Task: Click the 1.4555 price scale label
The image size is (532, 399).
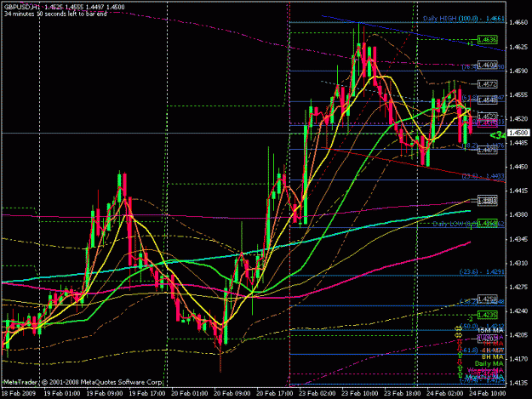Action: tap(518, 95)
